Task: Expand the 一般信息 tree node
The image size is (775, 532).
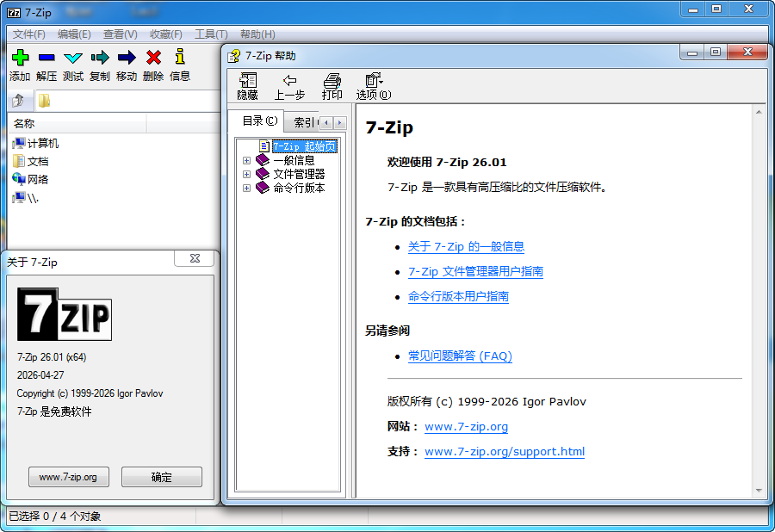Action: click(x=246, y=160)
